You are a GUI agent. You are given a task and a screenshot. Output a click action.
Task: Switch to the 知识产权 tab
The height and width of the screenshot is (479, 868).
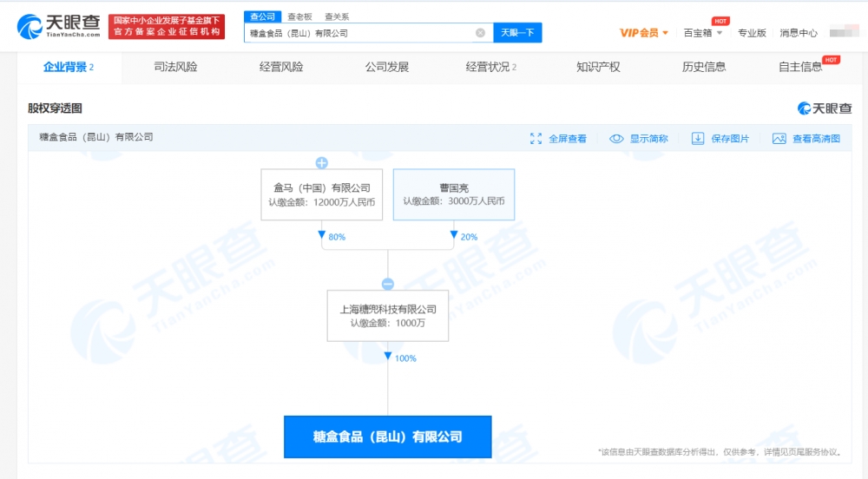coord(598,67)
